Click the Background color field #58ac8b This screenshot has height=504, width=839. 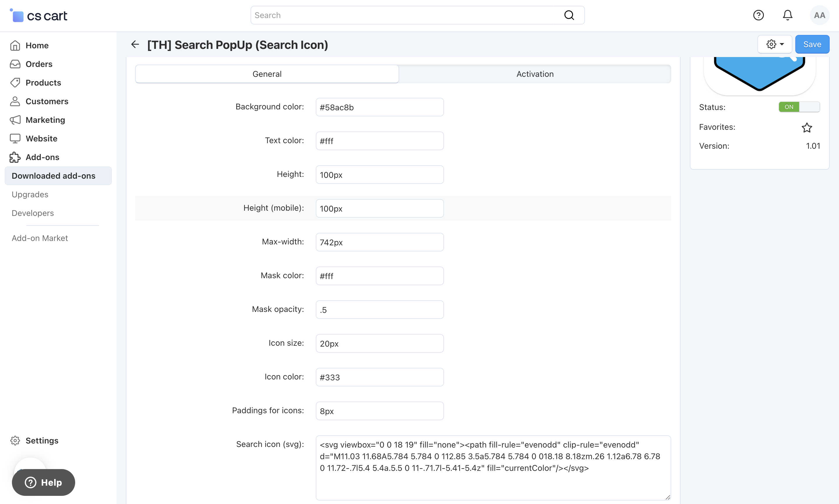(379, 107)
